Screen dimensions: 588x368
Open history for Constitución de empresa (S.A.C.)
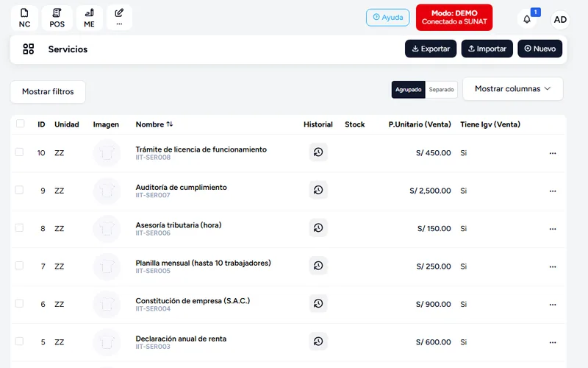(318, 303)
